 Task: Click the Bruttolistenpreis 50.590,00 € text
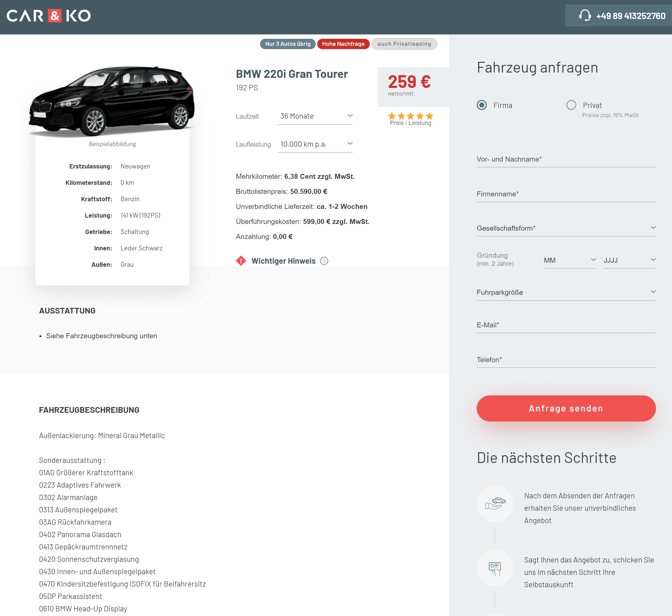282,192
